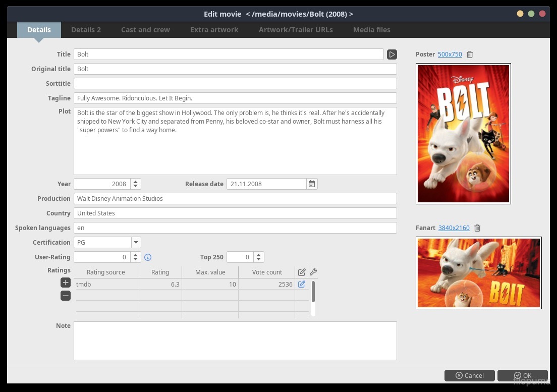Switch to the Cast and crew tab

click(x=145, y=30)
